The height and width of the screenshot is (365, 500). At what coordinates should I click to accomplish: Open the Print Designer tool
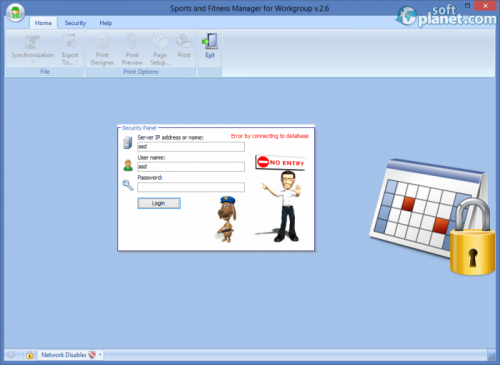102,49
